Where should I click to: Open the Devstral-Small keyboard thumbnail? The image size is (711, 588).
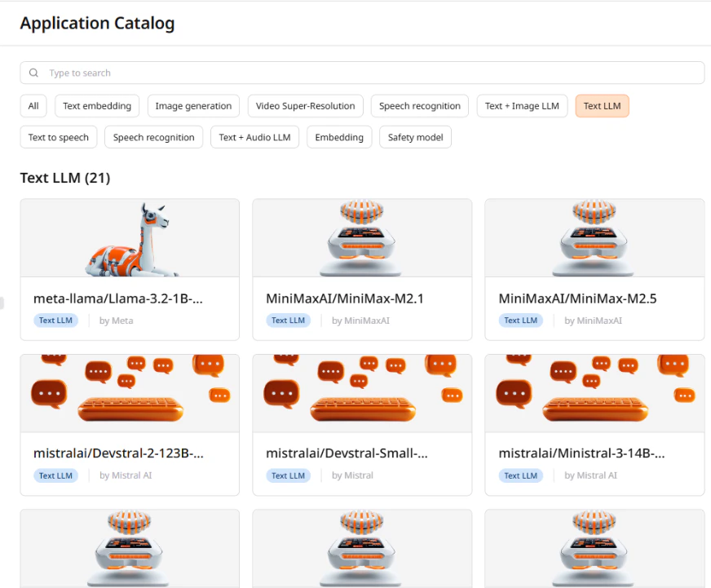click(x=362, y=393)
